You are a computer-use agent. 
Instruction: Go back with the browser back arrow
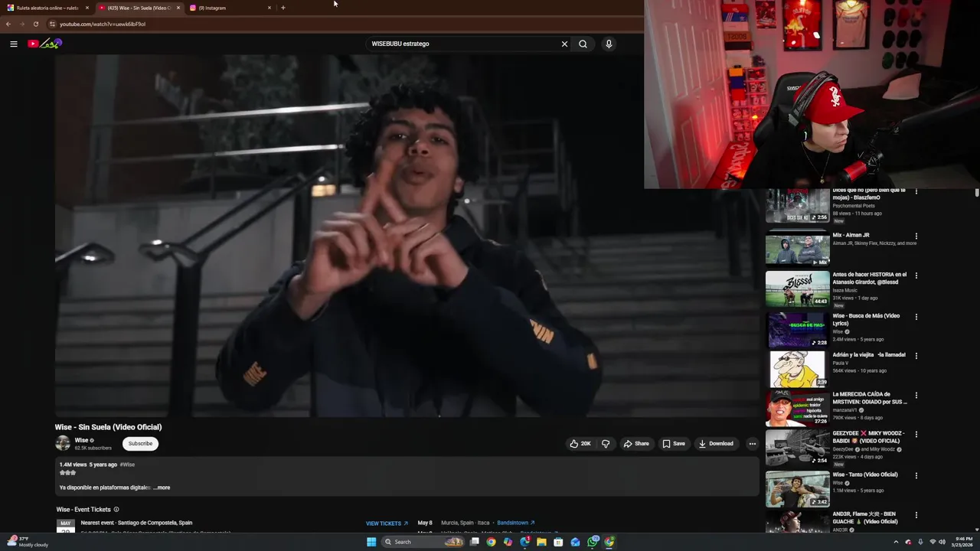pyautogui.click(x=8, y=24)
